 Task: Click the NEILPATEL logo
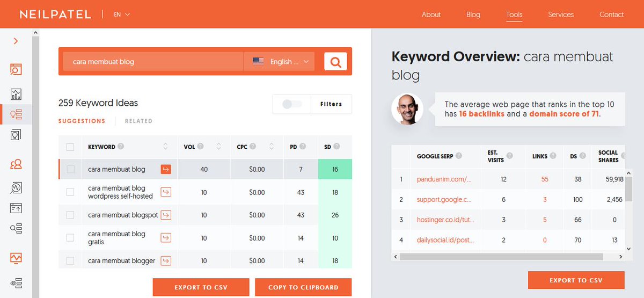point(55,14)
